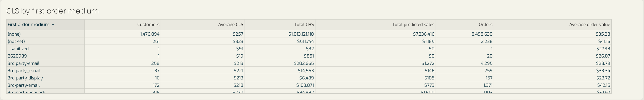Viewport: 644px width, 100px height.
Task: Click the Average order value column header
Action: (590, 25)
